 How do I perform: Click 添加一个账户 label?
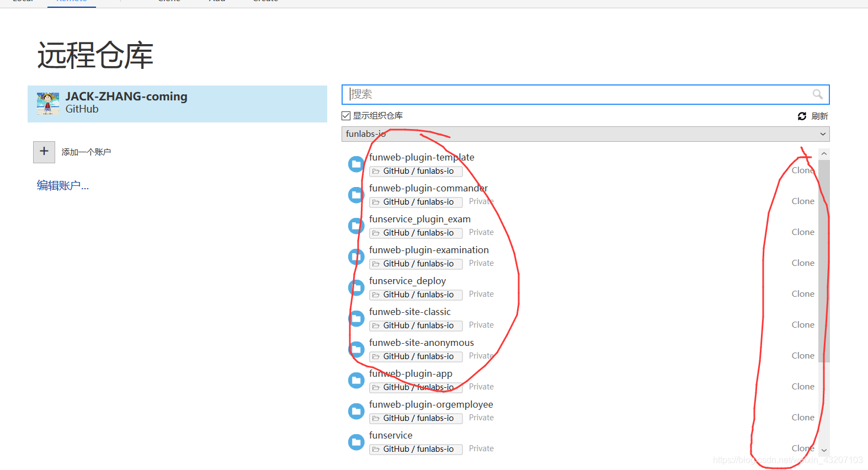(x=86, y=152)
